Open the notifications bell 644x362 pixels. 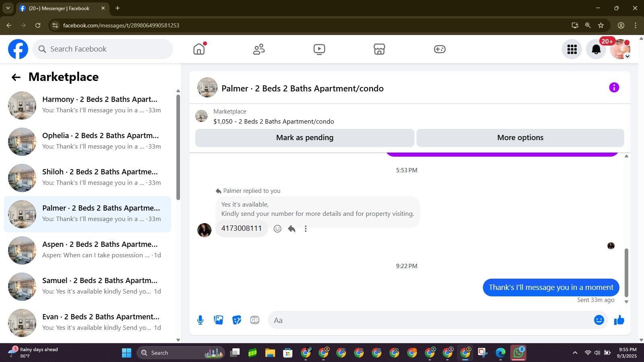pos(596,49)
